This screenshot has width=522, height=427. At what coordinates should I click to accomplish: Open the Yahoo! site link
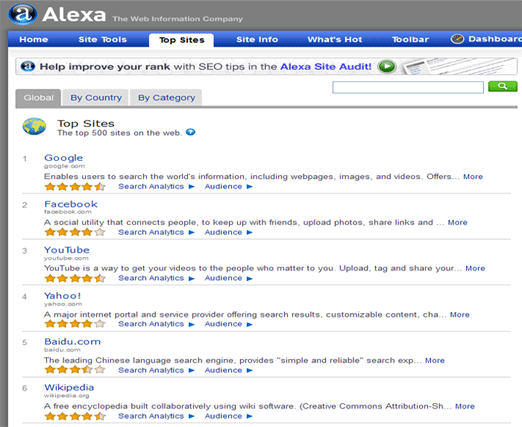point(62,295)
